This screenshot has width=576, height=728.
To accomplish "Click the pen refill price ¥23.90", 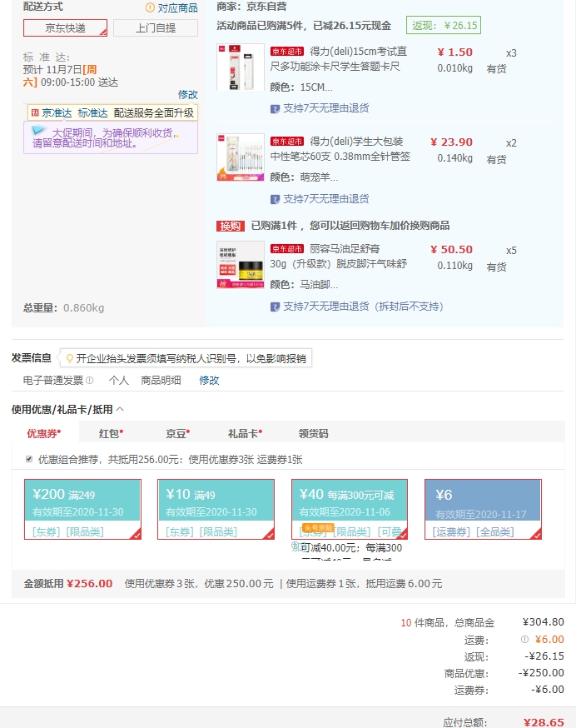I will click(451, 142).
